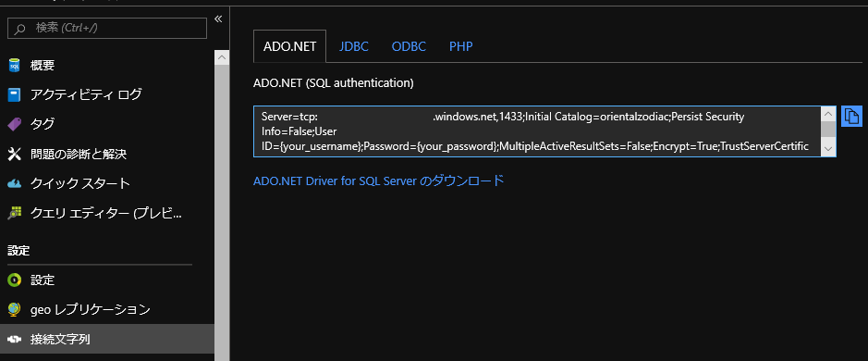
Task: Focus the 検索 (Ctrl+/) search field
Action: tap(107, 28)
